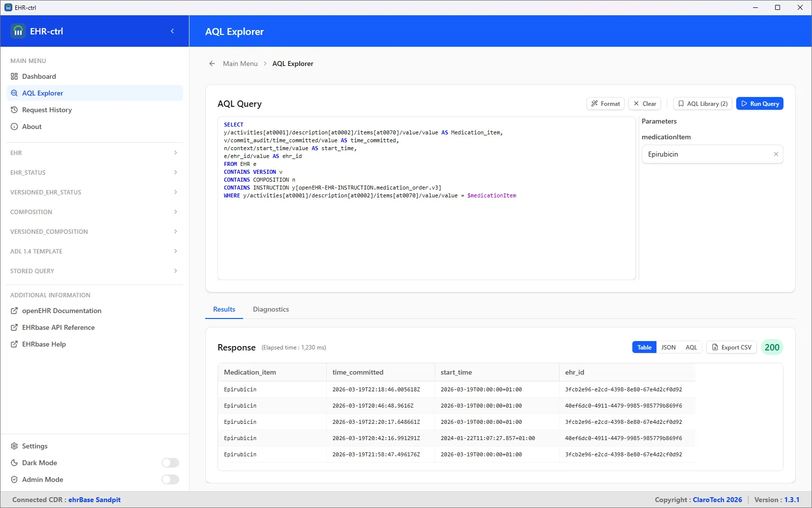812x508 pixels.
Task: Show response in JSON view
Action: pyautogui.click(x=668, y=347)
